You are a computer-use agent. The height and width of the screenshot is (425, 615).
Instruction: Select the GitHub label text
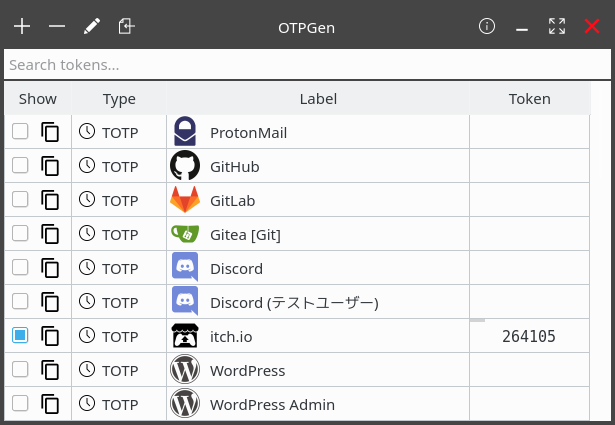coord(235,167)
